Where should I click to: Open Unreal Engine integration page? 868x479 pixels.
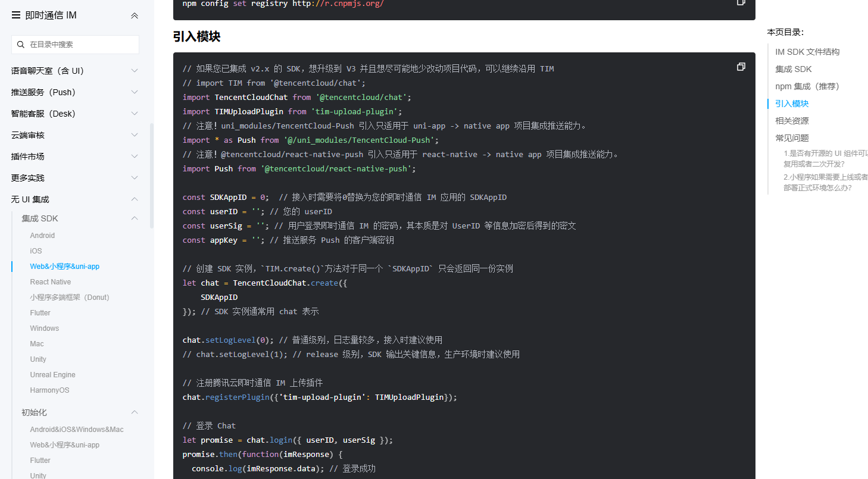tap(53, 375)
